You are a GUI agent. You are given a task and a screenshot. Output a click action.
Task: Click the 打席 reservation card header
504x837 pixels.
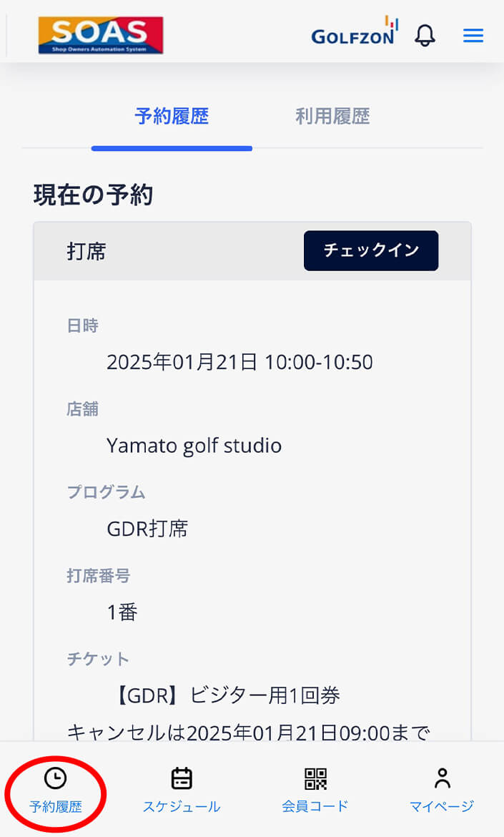[252, 251]
